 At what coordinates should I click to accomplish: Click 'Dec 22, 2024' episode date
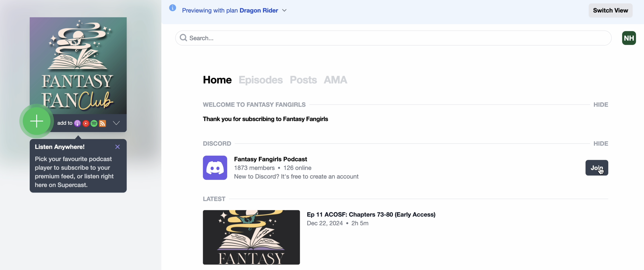pos(325,223)
